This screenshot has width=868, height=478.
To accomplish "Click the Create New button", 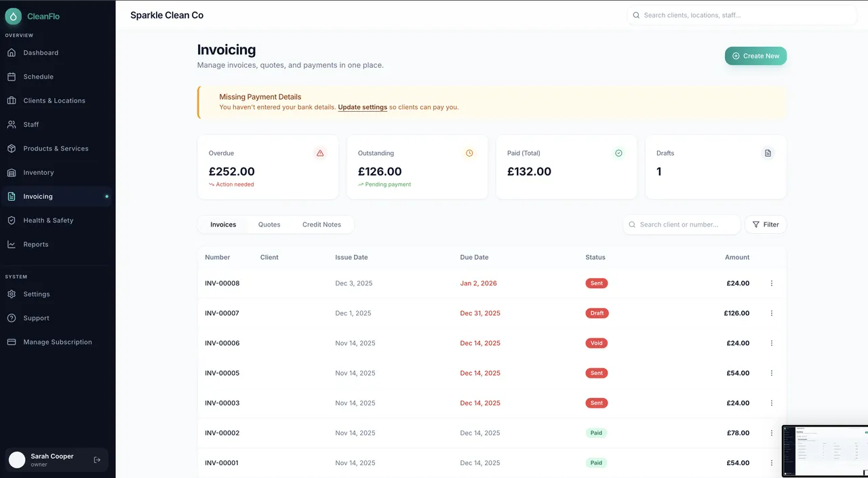I will click(x=755, y=56).
